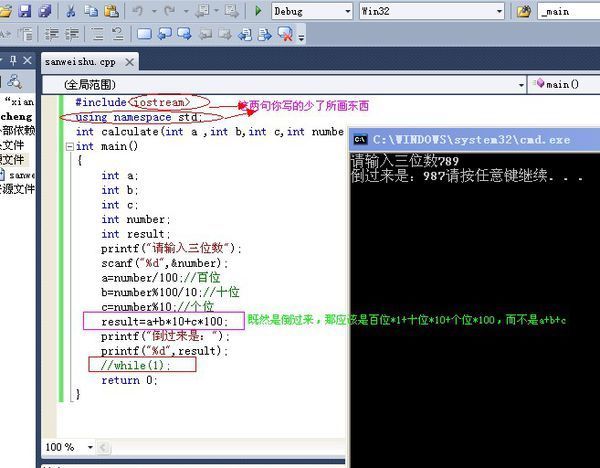The width and height of the screenshot is (600, 468).
Task: Comment out the selected lines icon
Action: pos(98,34)
